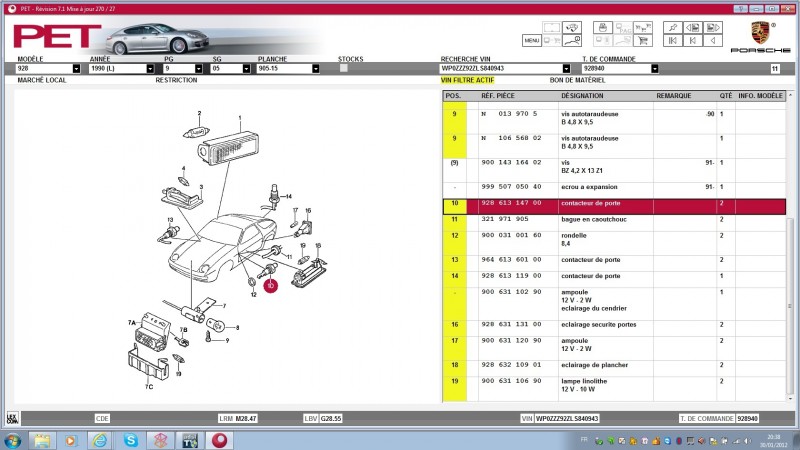Screen dimensions: 800x450
Task: Click the pushpin icon
Action: 672,28
